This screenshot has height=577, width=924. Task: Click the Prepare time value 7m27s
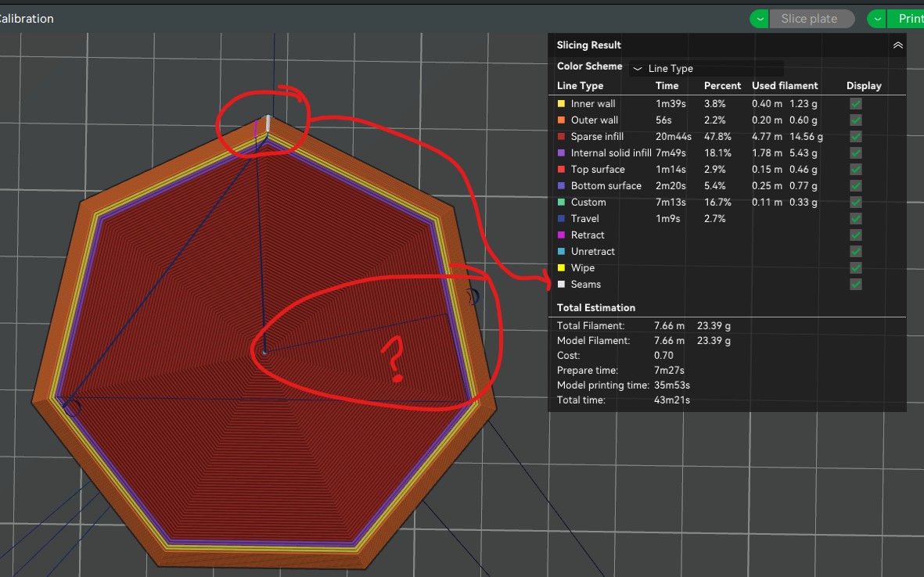pos(670,371)
